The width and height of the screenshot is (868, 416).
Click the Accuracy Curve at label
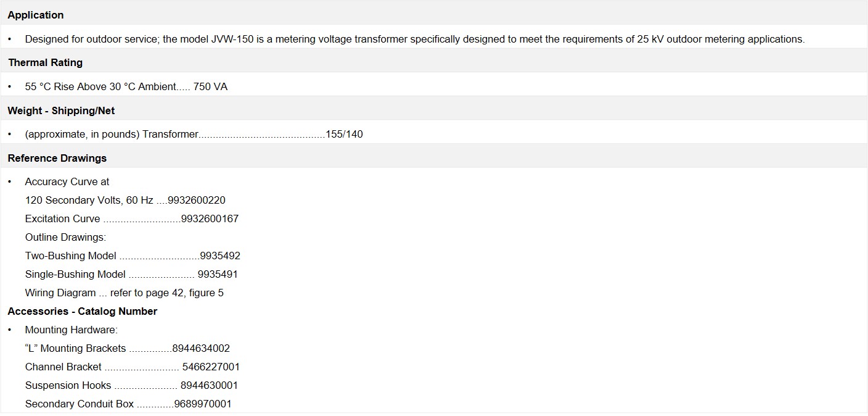pos(67,181)
